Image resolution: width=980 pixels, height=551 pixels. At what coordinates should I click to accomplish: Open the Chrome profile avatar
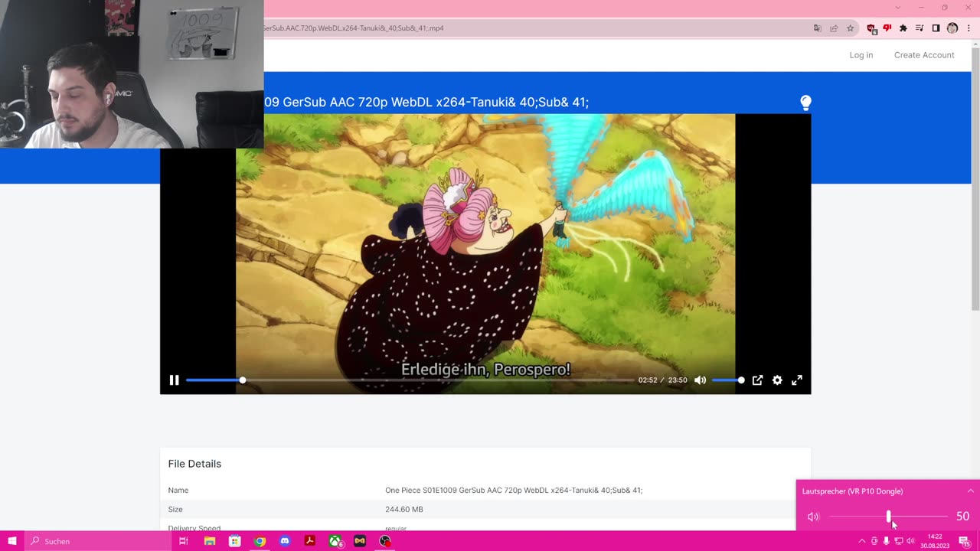[x=952, y=28]
